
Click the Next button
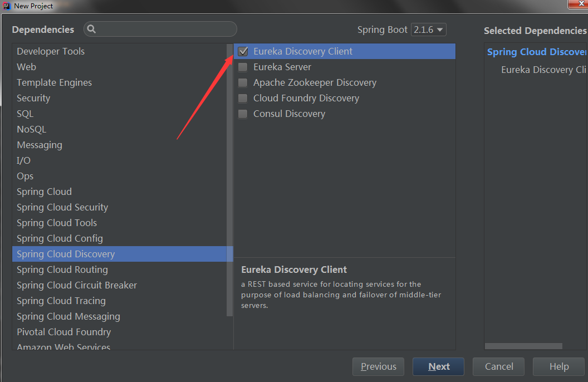tap(438, 366)
